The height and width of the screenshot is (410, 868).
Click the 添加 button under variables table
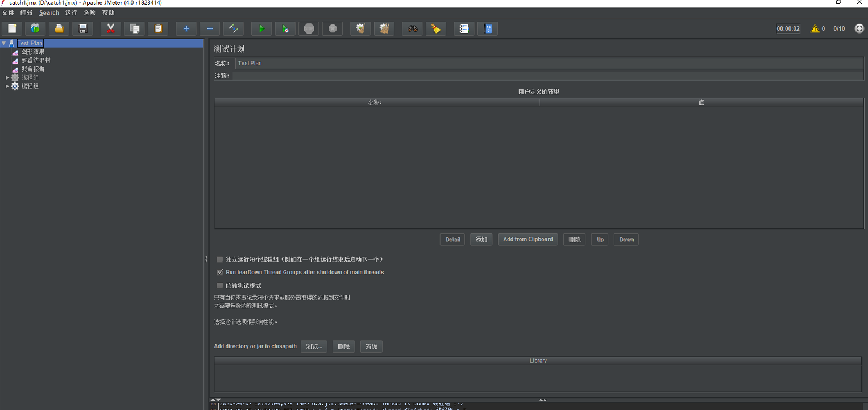point(481,240)
